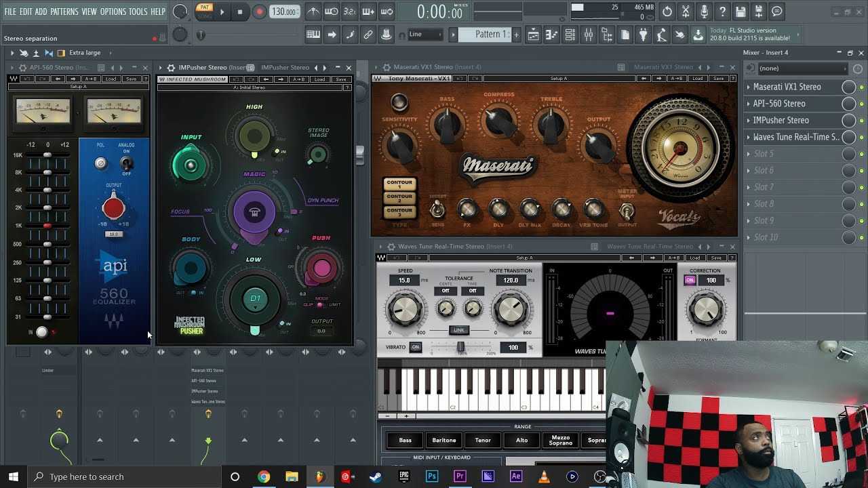Toggle the metronome icon
Screen dimensions: 868x488
pyautogui.click(x=313, y=12)
